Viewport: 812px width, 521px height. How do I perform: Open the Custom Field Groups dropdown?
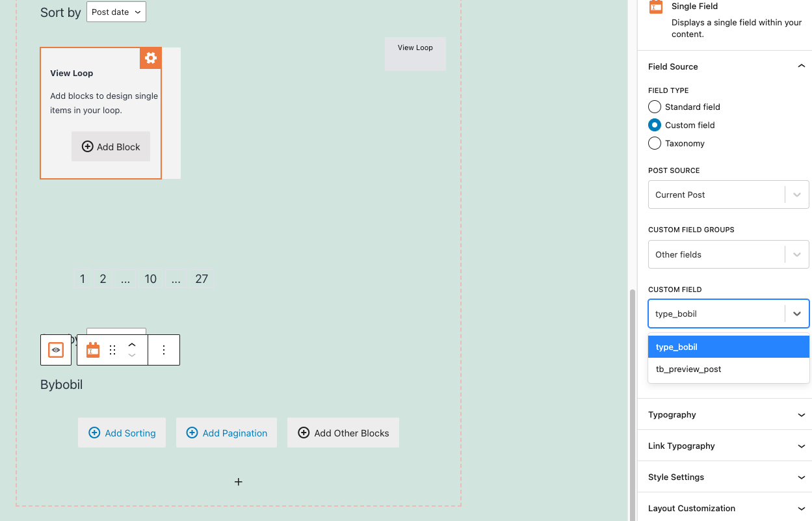coord(728,254)
